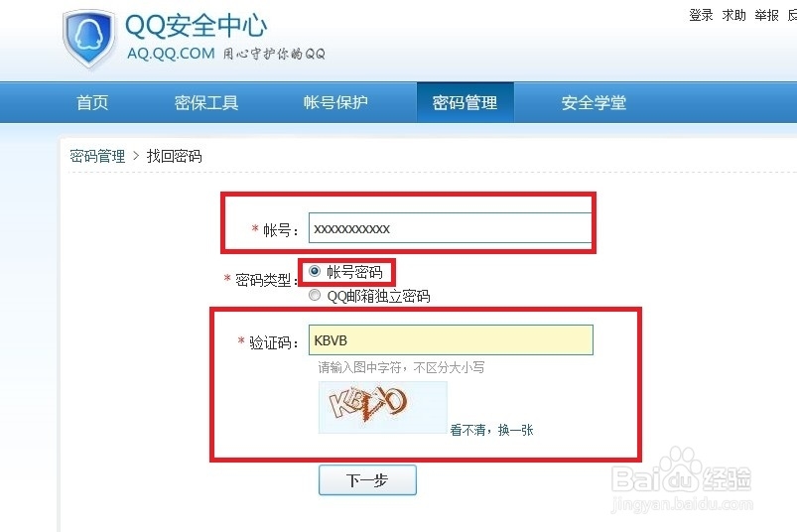Click the 登录 link at top

701,15
